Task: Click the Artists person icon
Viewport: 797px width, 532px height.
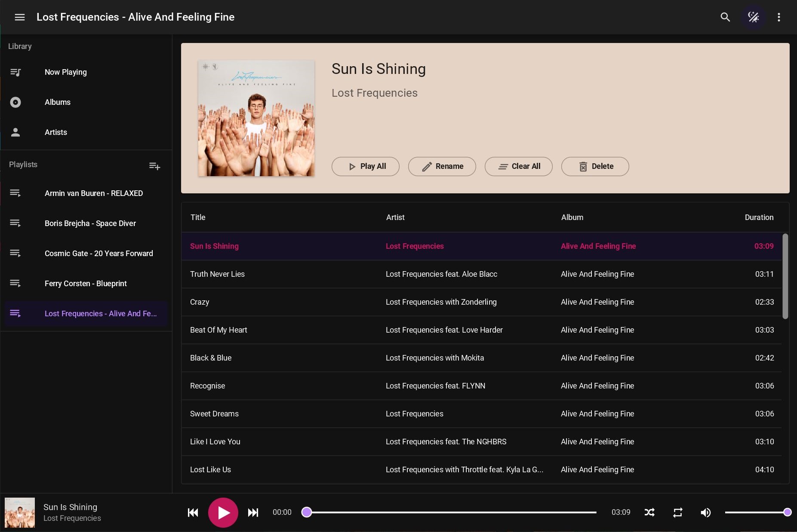Action: pos(15,132)
